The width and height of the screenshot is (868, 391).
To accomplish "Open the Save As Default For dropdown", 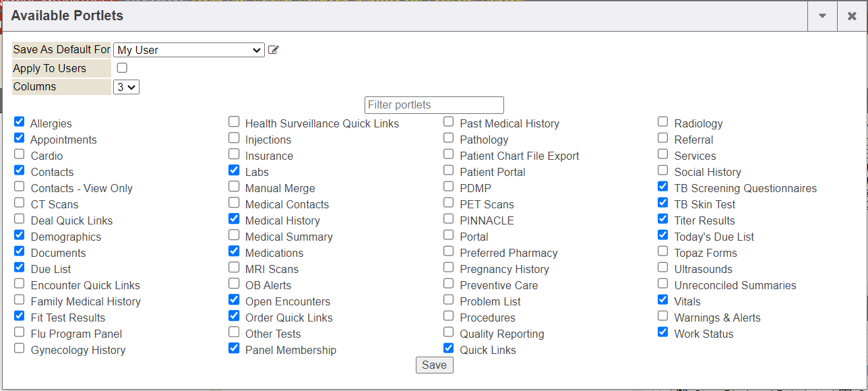I will (x=189, y=50).
